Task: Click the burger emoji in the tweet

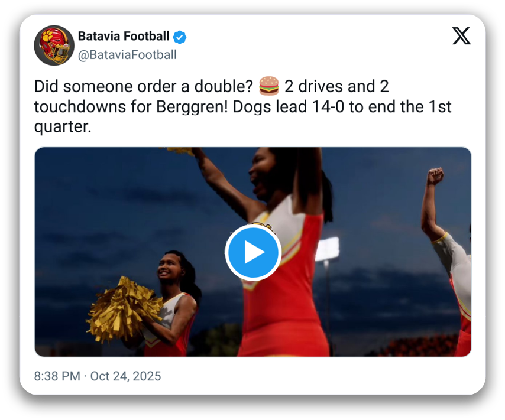Action: tap(269, 87)
